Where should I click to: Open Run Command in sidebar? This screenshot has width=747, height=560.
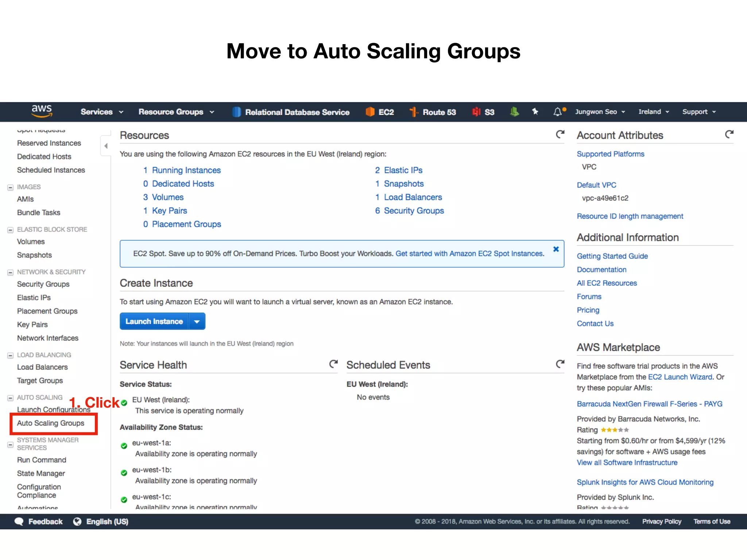[x=42, y=460]
